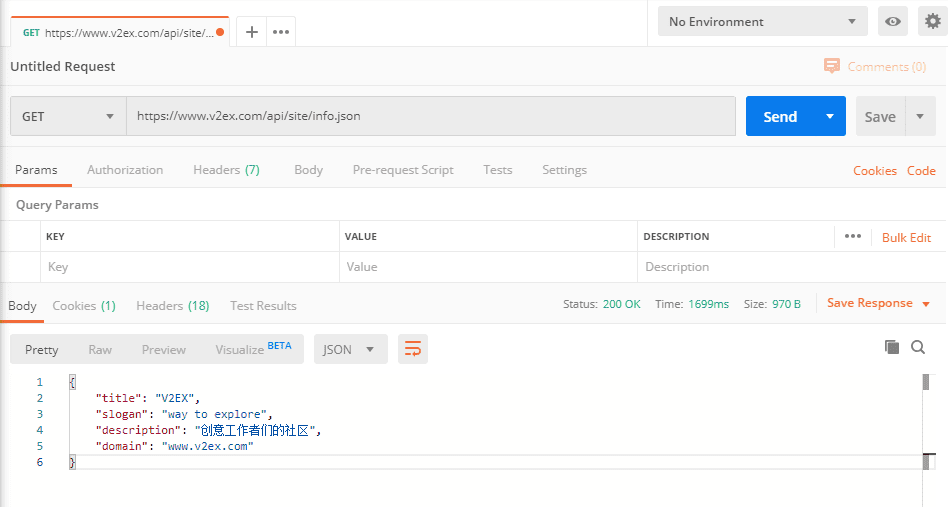The width and height of the screenshot is (948, 507).
Task: Open the Headers (7) request tab
Action: point(227,170)
